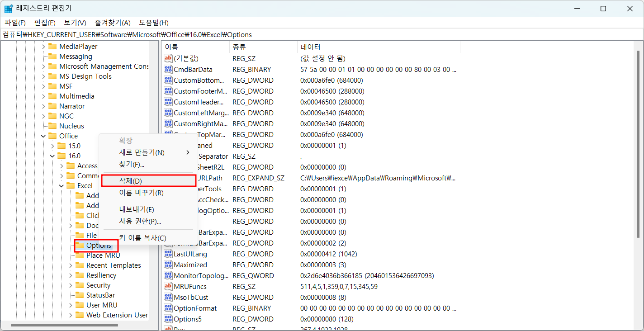Image resolution: width=644 pixels, height=331 pixels.
Task: Select the Options key in the tree
Action: [x=99, y=246]
